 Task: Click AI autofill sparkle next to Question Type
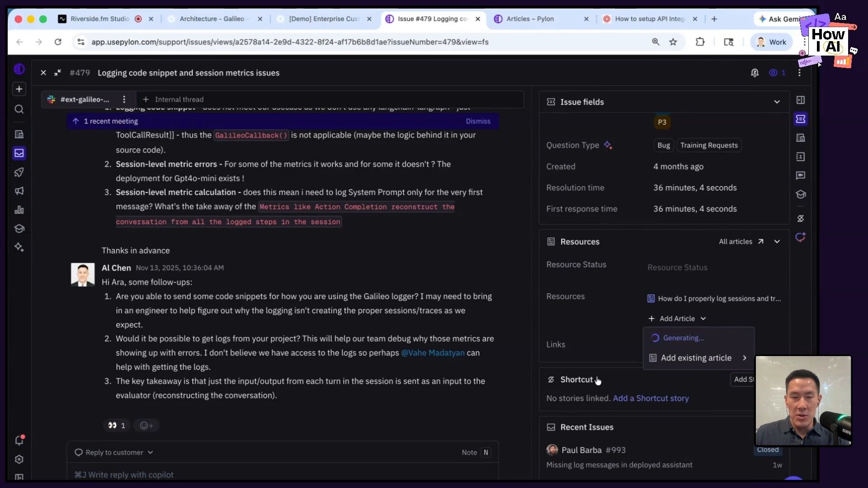[608, 145]
